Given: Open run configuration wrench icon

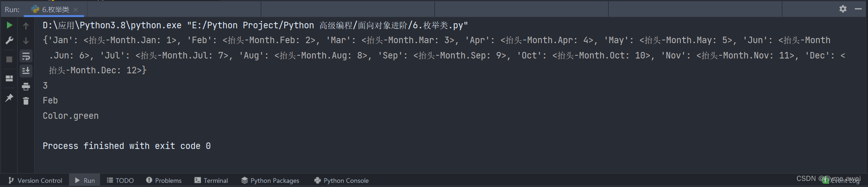Looking at the screenshot, I should (9, 41).
